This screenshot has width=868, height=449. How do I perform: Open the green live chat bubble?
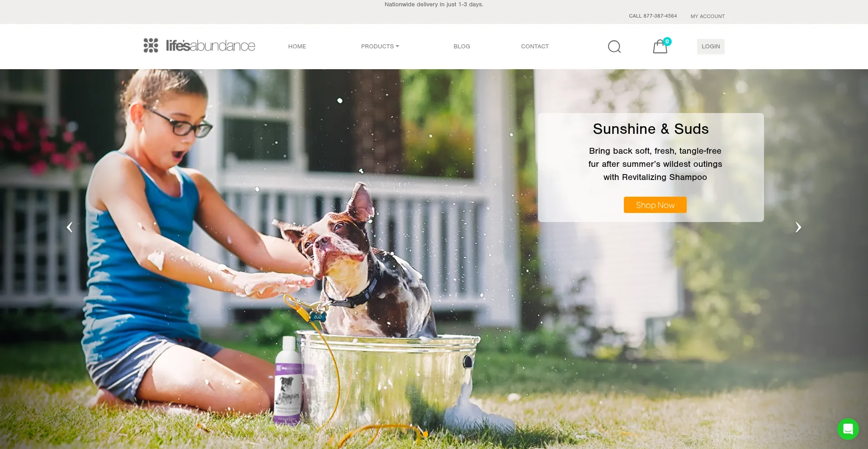pos(848,429)
